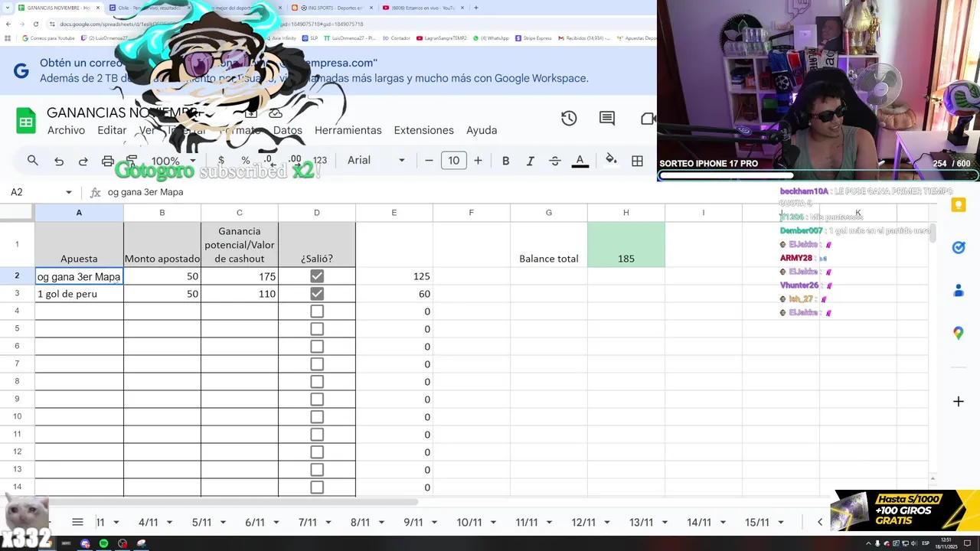980x551 pixels.
Task: Check the ¿Salió? checkbox in row 8
Action: 317,382
